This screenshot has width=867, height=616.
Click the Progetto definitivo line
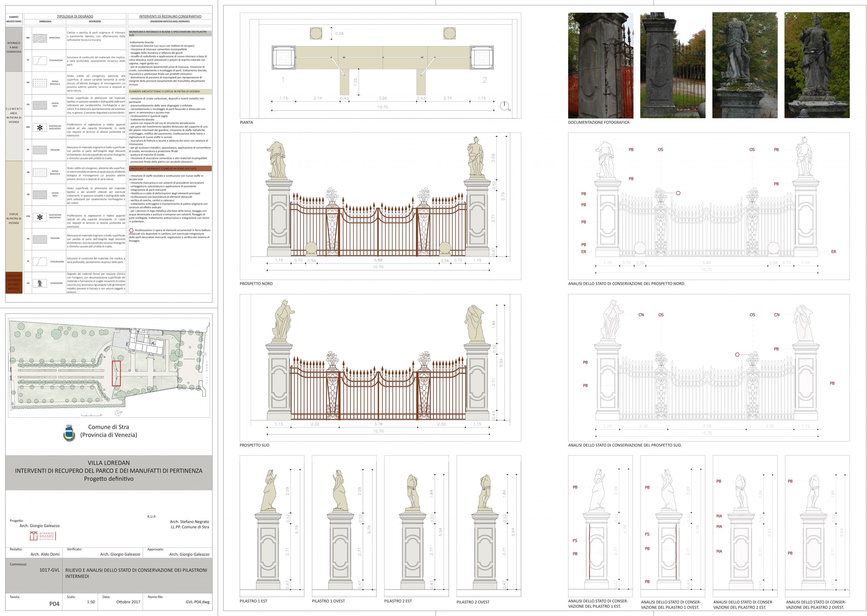coord(109,479)
